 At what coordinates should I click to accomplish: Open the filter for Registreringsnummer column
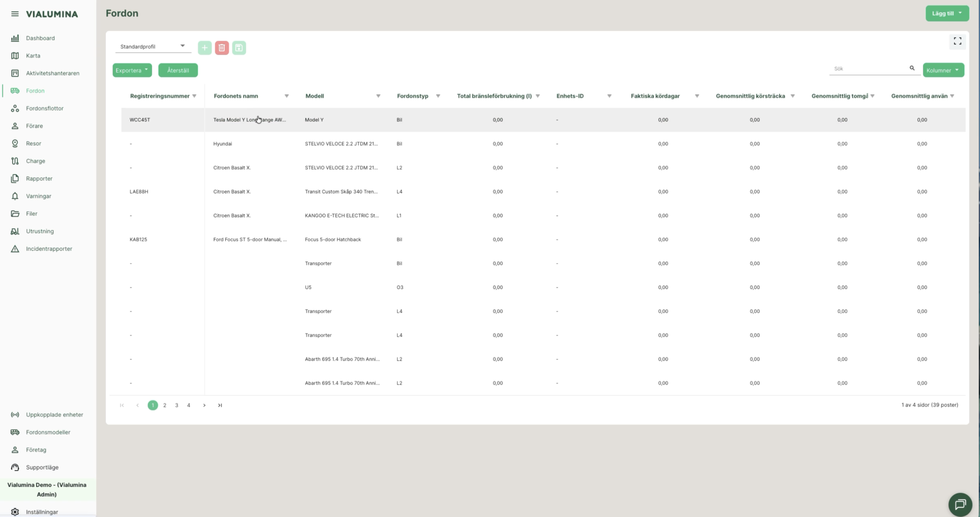pos(194,96)
